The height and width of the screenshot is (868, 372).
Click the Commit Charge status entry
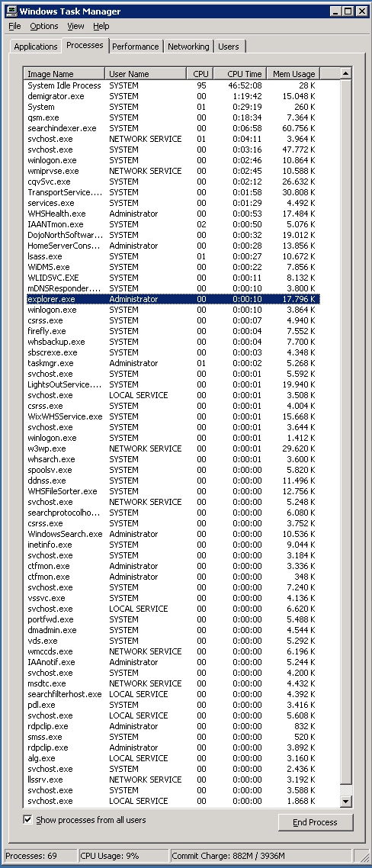click(260, 855)
